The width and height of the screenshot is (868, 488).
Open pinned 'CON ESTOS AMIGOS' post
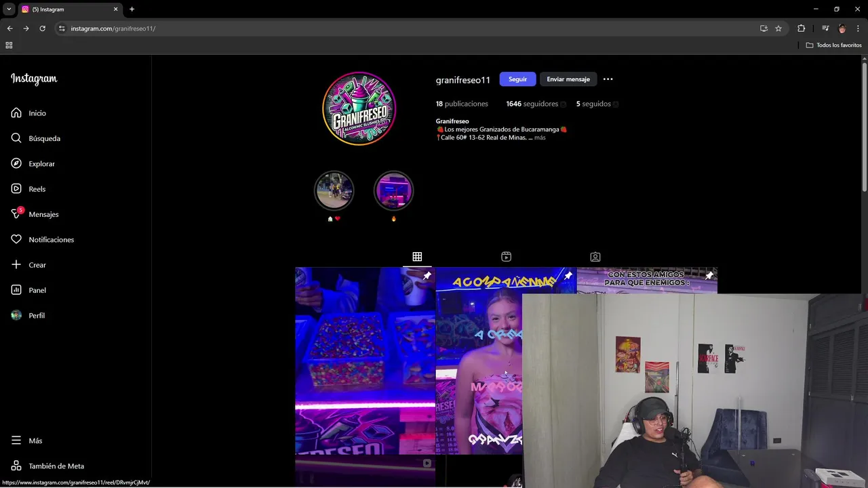646,281
